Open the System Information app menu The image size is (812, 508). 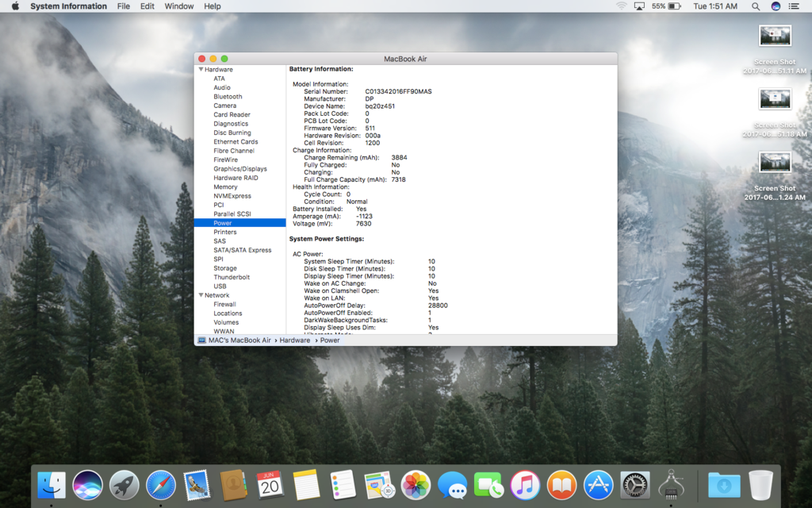(x=68, y=6)
